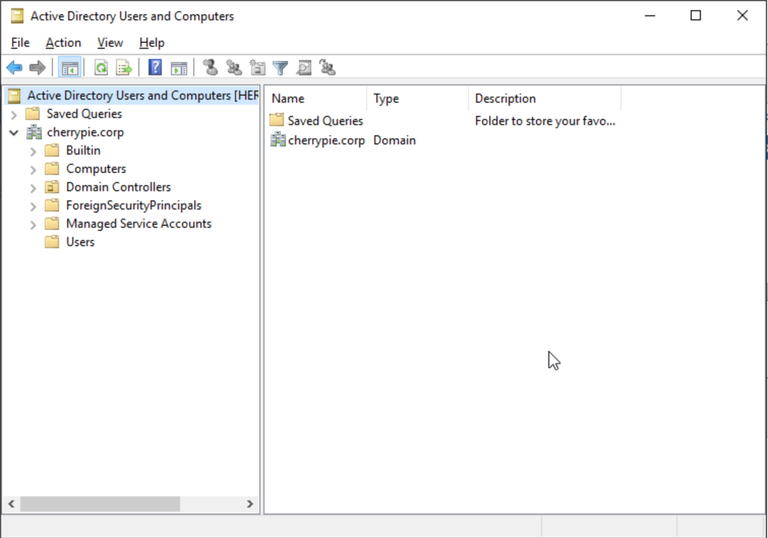Click the Export List toolbar icon
The image size is (768, 538).
click(124, 67)
